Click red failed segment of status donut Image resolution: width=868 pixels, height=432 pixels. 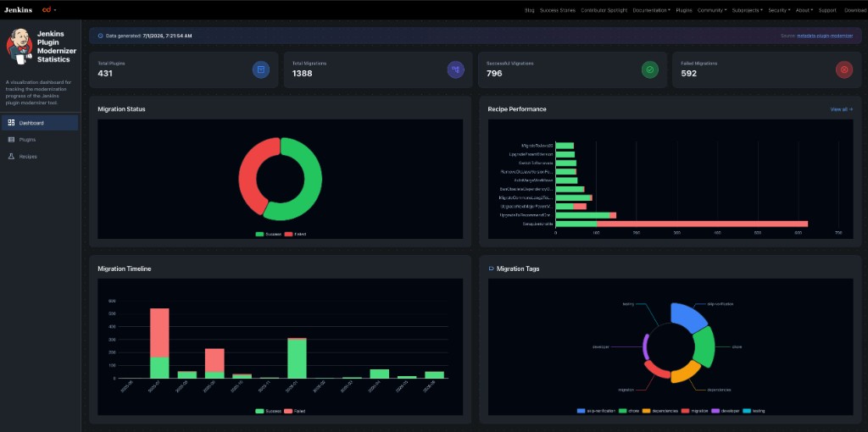pyautogui.click(x=249, y=174)
